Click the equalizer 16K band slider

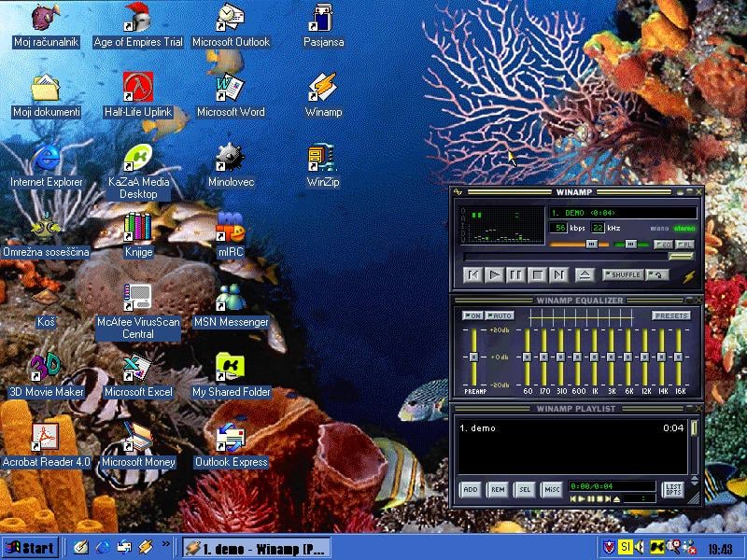click(679, 357)
